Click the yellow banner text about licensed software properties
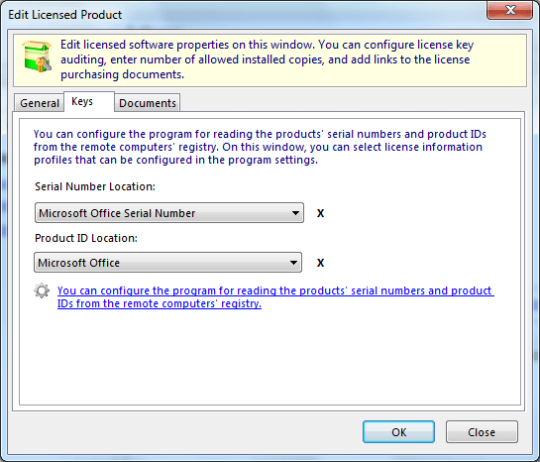The image size is (540, 462). pos(267,60)
